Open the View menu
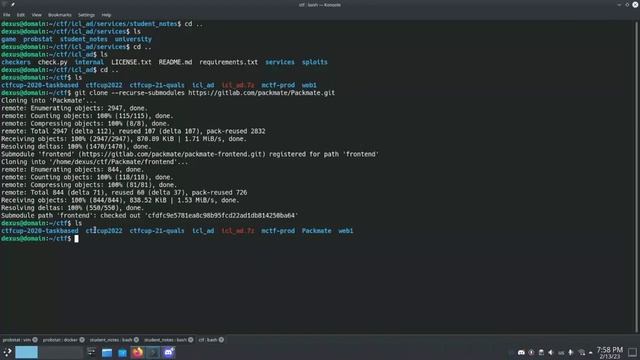Image resolution: width=640 pixels, height=360 pixels. coord(36,15)
